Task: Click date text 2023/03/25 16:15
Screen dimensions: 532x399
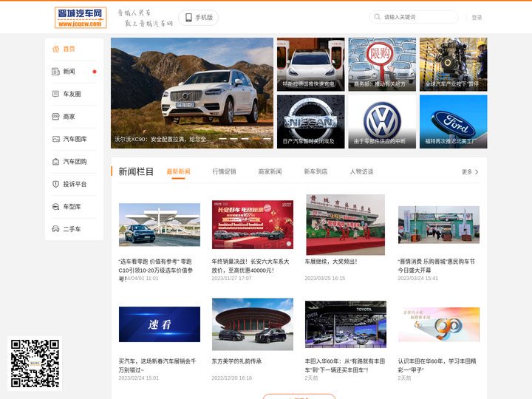Action: (x=324, y=279)
